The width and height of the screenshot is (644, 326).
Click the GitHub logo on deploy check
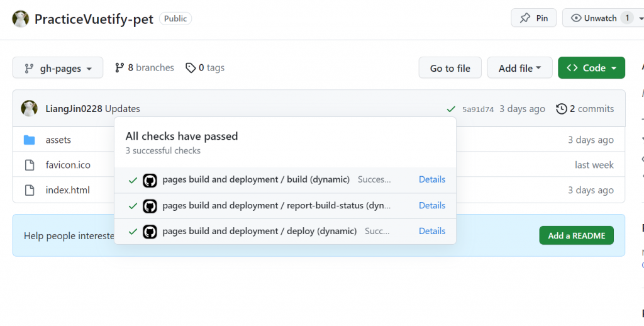point(150,232)
